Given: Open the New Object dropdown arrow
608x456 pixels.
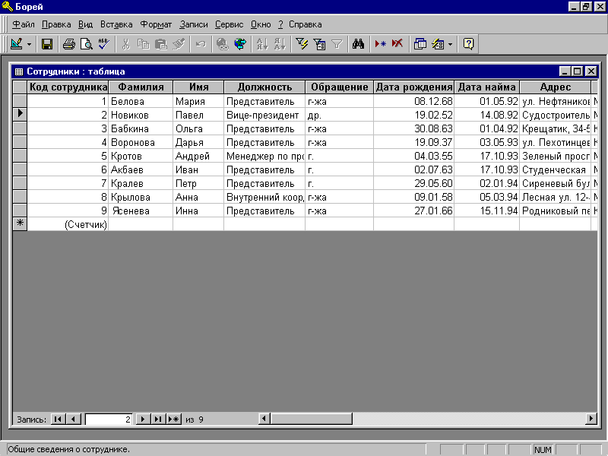Looking at the screenshot, I should [450, 44].
